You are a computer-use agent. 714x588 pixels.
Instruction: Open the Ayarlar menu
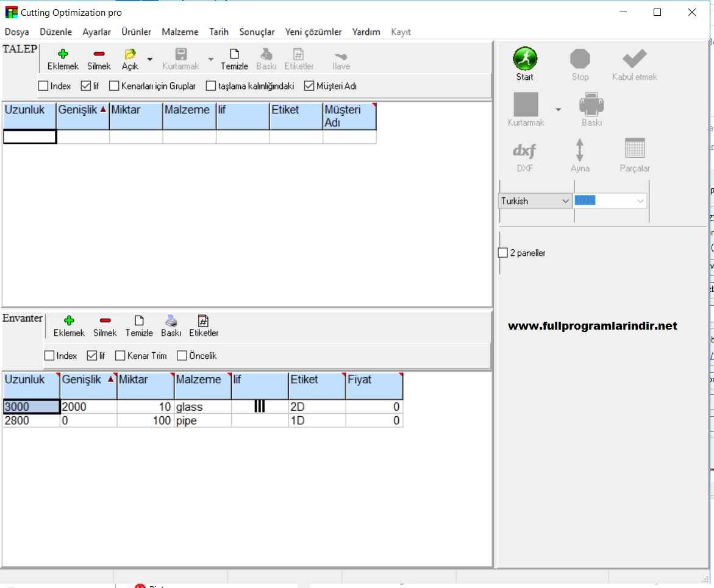[x=96, y=32]
